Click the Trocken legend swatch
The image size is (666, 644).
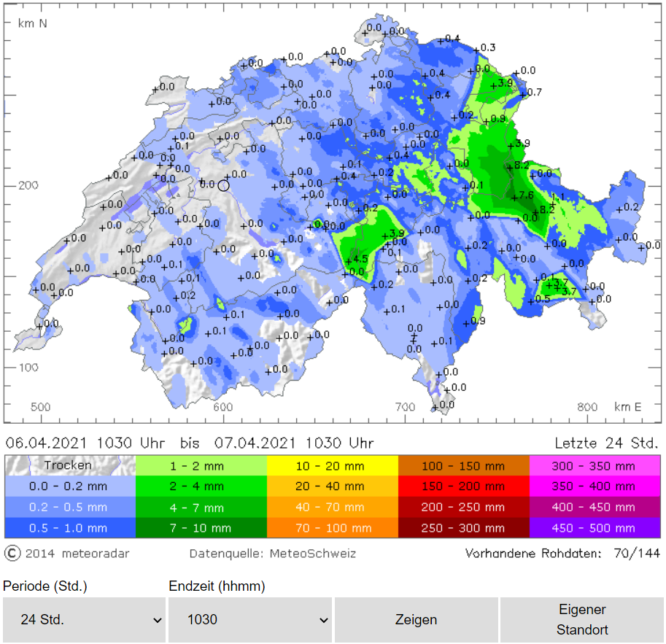click(x=70, y=465)
